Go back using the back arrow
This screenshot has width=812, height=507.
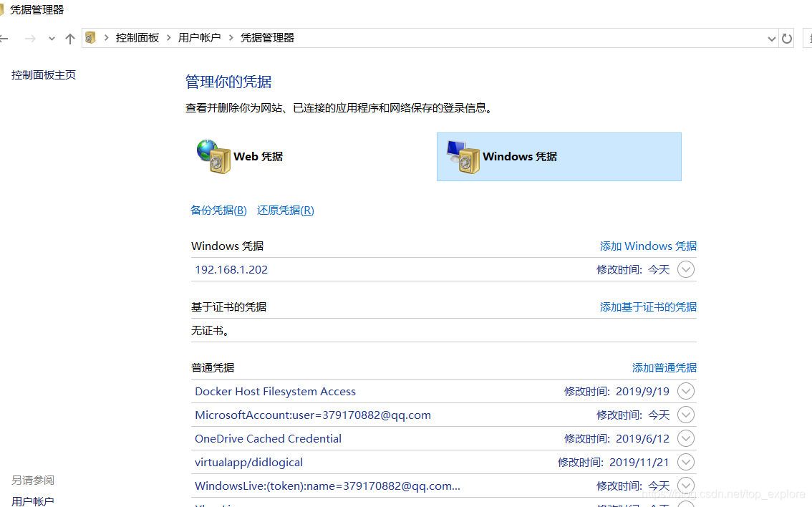(x=4, y=39)
